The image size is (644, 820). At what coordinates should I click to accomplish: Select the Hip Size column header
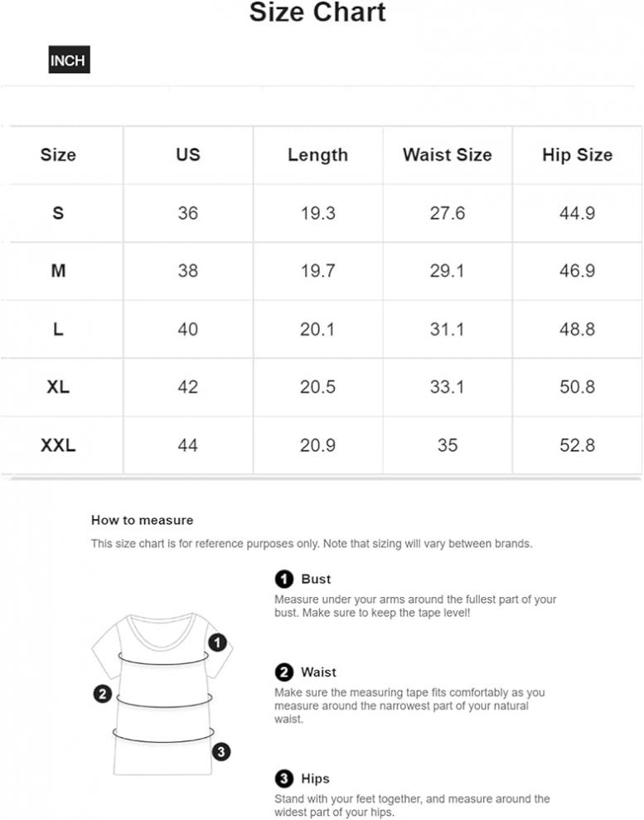(577, 155)
